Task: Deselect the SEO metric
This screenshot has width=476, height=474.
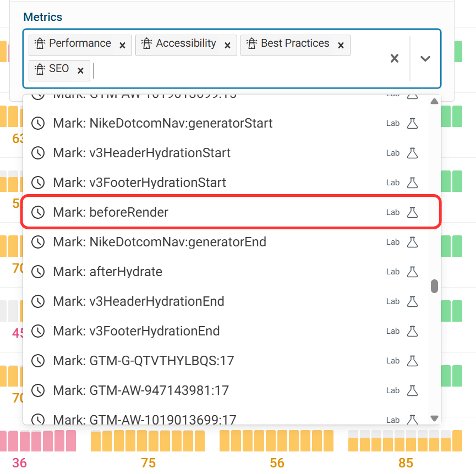Action: 80,70
